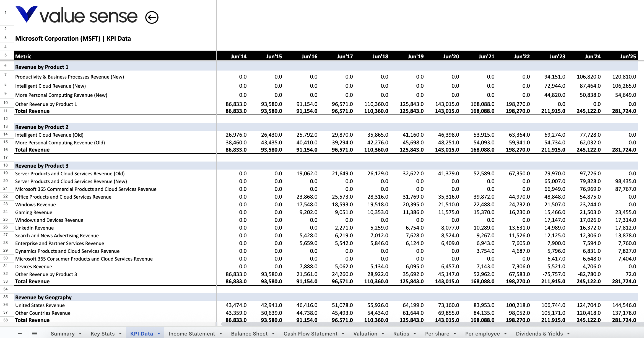Expand the Key Stats tab menu arrow
This screenshot has height=338, width=644.
(x=120, y=334)
